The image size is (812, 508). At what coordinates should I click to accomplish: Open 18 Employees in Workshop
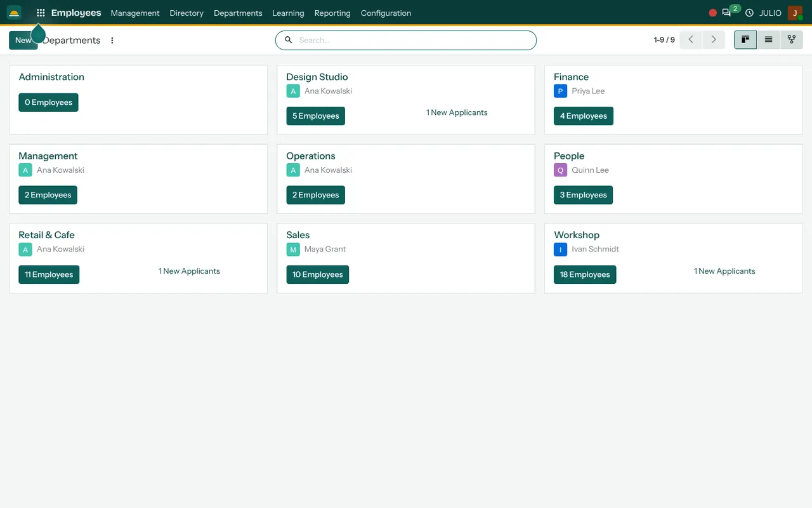[x=585, y=274]
